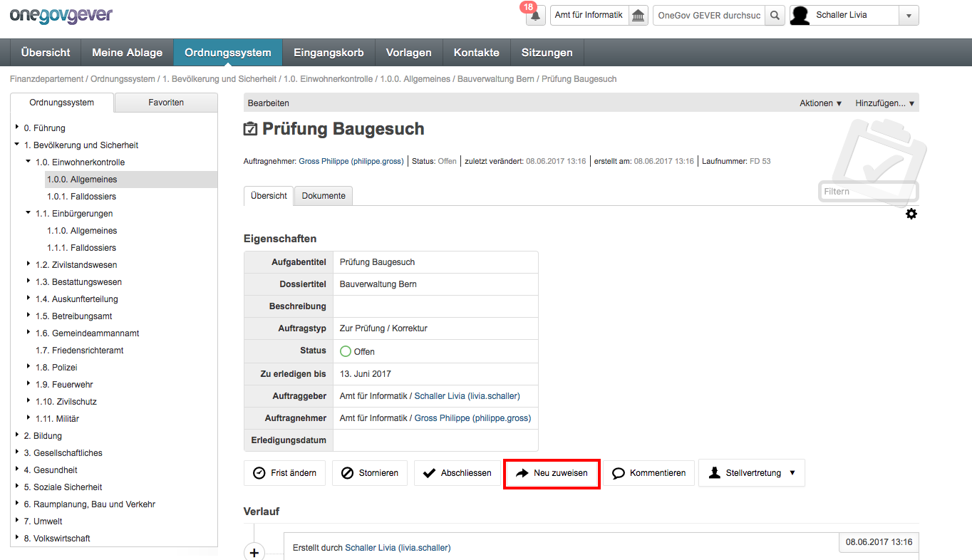Screen dimensions: 972x560
Task: Click the onegov gever logo
Action: (61, 15)
